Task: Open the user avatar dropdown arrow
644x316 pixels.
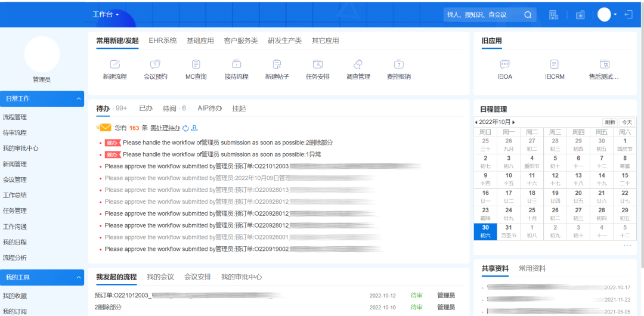Action: click(x=615, y=14)
